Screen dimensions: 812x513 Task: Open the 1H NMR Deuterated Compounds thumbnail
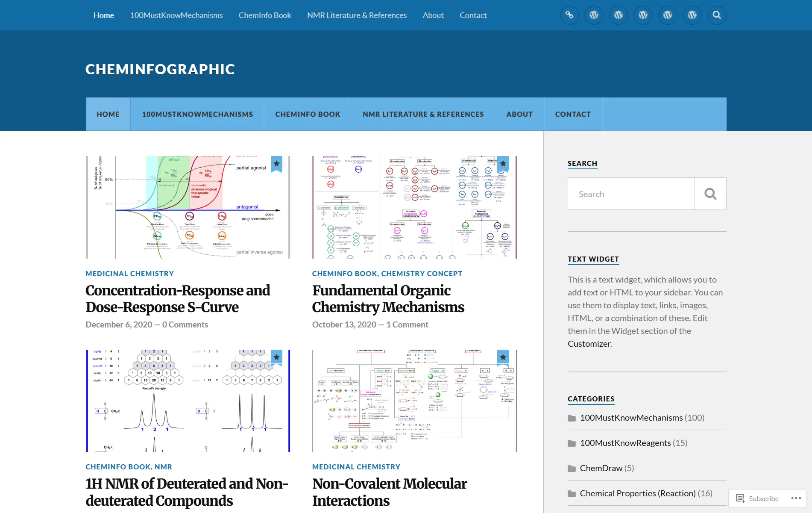pos(188,401)
